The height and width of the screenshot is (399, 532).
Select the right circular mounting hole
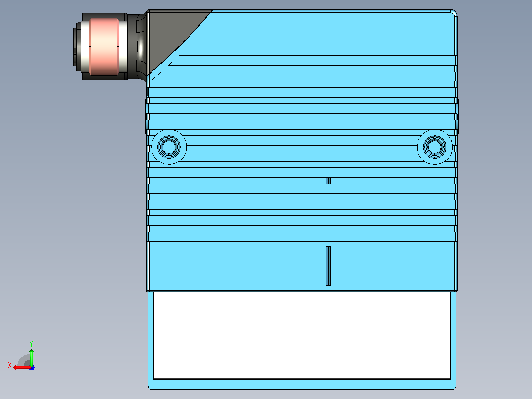[435, 147]
